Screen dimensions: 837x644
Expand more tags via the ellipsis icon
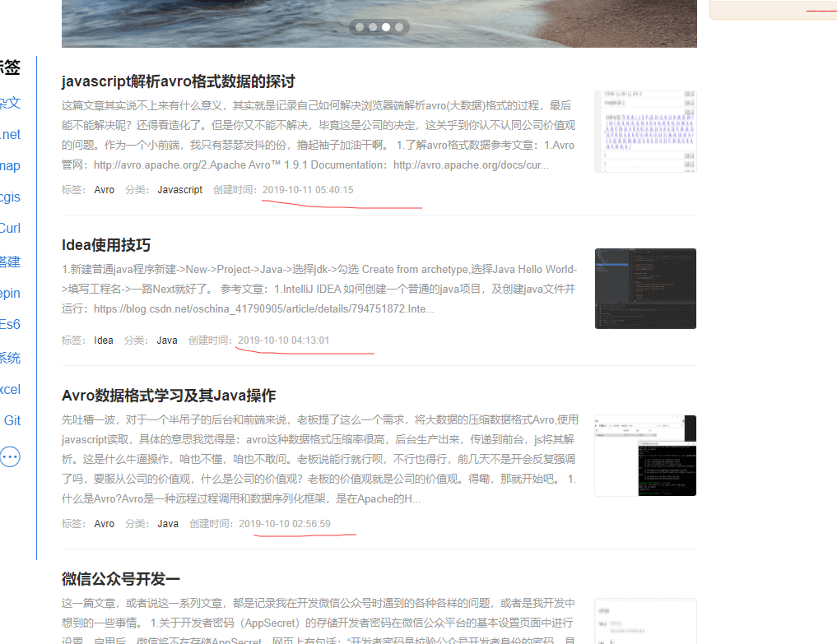(x=10, y=456)
